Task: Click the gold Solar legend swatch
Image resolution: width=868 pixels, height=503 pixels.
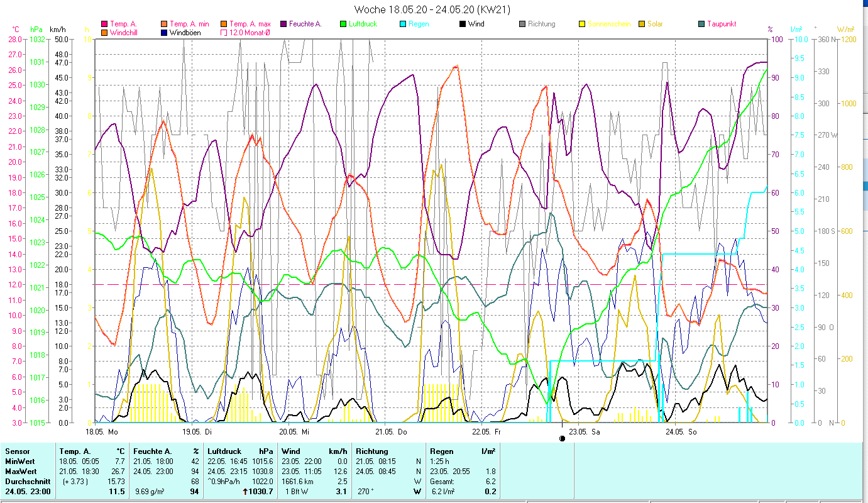Action: click(642, 24)
